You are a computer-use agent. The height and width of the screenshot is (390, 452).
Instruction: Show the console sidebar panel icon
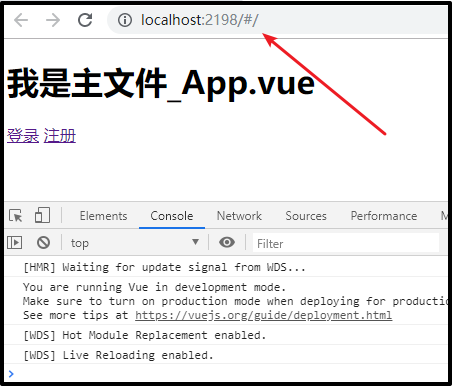click(x=14, y=242)
